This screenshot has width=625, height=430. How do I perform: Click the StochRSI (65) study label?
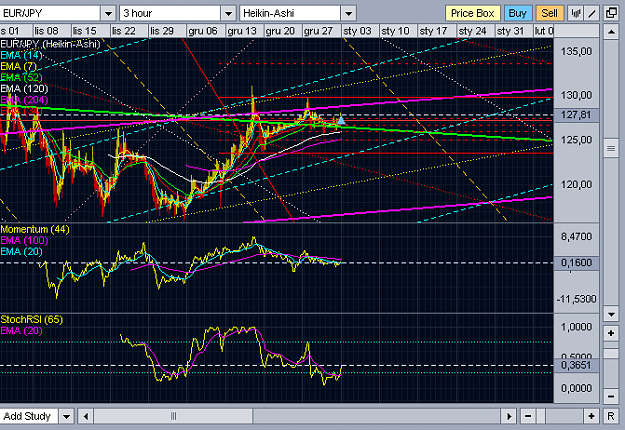coord(31,320)
